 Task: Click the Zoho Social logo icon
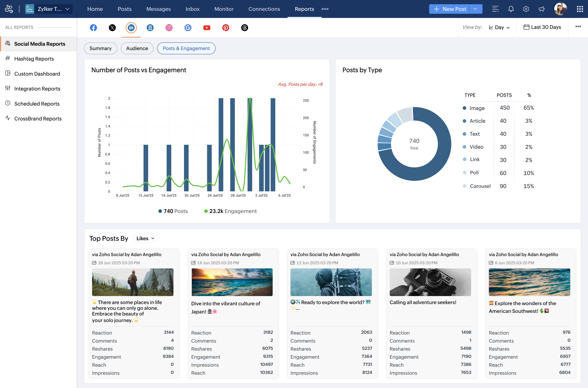pos(9,9)
